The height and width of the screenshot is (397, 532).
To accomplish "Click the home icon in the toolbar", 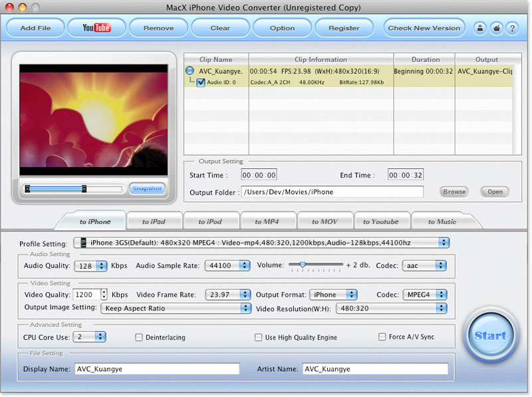I will (x=496, y=28).
